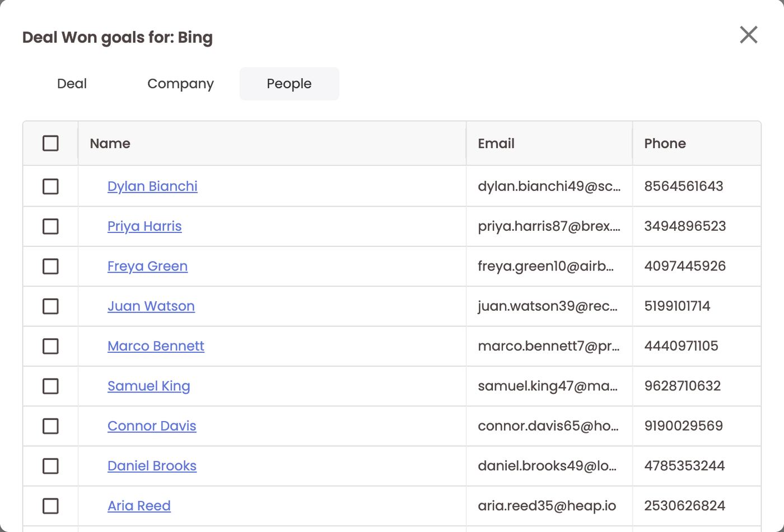Open Connor Davis contact page

click(152, 426)
